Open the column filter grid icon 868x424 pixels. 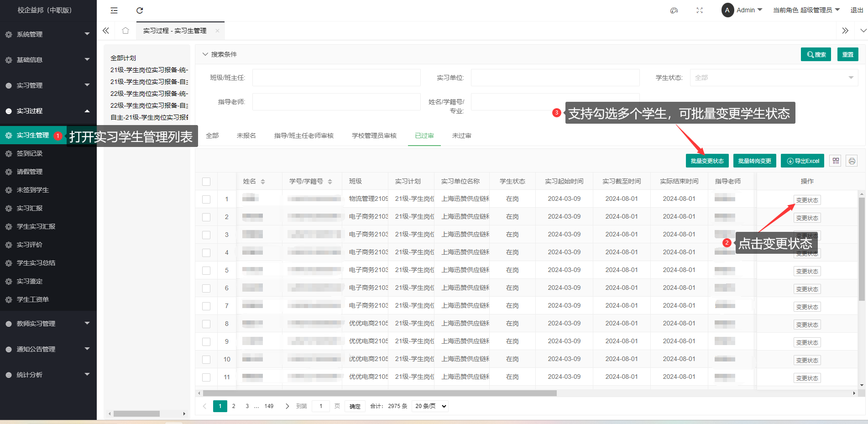tap(836, 161)
